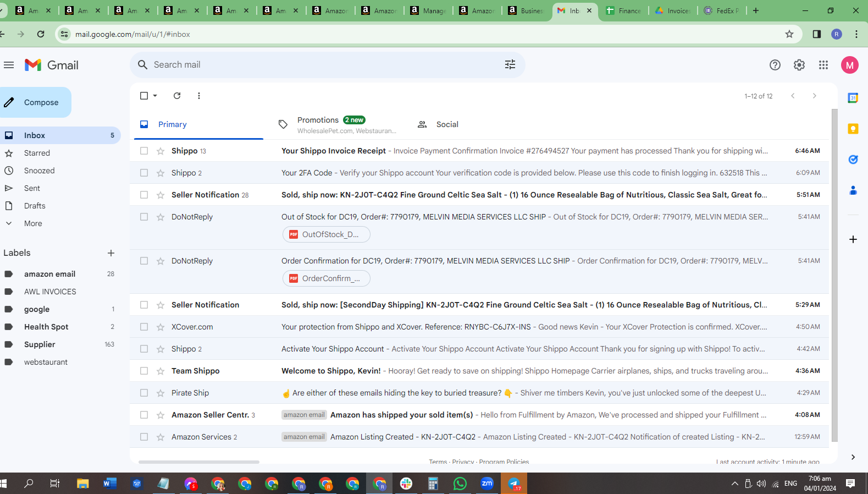Check the Amazon Services listing email
The width and height of the screenshot is (868, 494).
144,437
